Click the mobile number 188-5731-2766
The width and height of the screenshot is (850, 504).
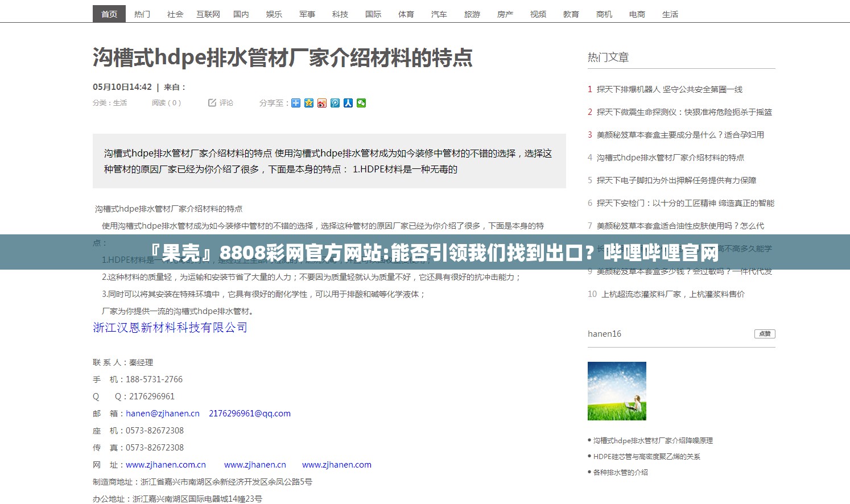point(154,379)
